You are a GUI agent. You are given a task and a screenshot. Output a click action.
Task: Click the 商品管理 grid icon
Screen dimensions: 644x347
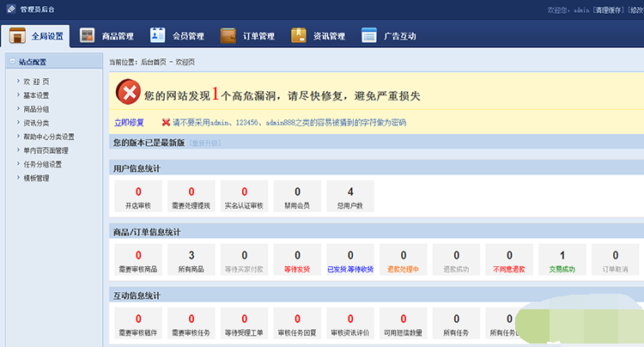(x=87, y=35)
